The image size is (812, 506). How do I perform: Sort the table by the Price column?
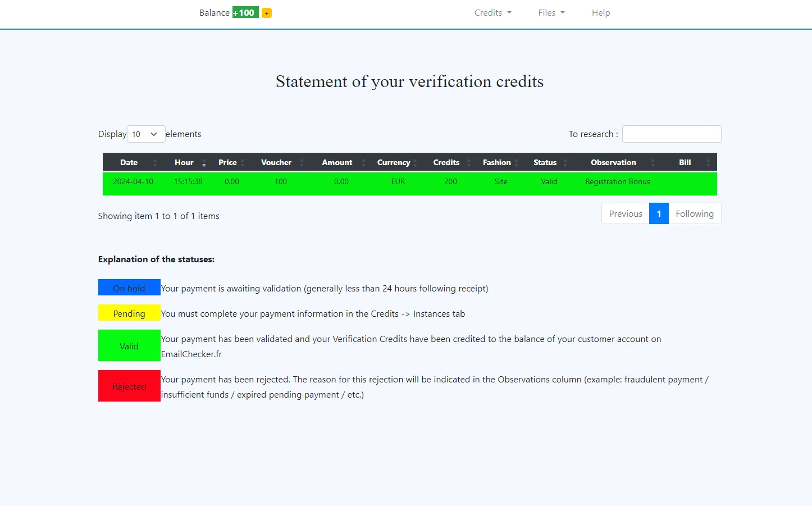point(227,162)
